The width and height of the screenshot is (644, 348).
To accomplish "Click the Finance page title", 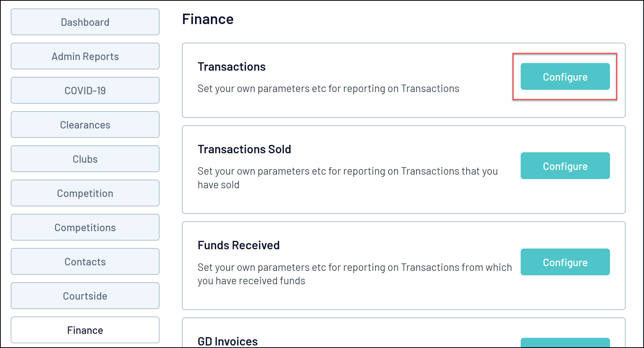I will pyautogui.click(x=208, y=19).
